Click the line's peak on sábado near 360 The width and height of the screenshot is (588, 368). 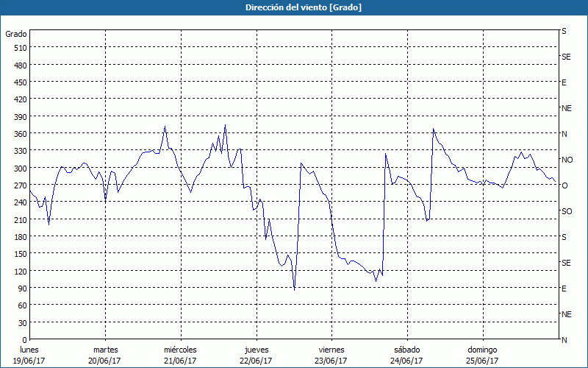434,129
